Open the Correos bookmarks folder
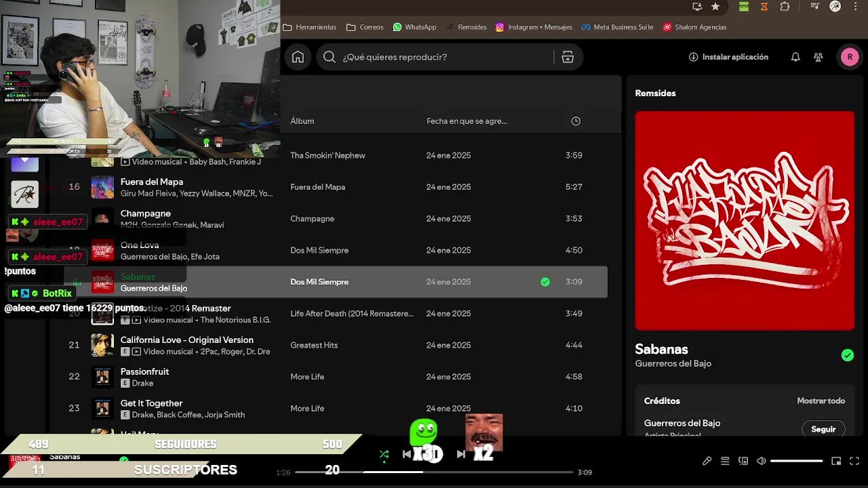 pos(365,27)
